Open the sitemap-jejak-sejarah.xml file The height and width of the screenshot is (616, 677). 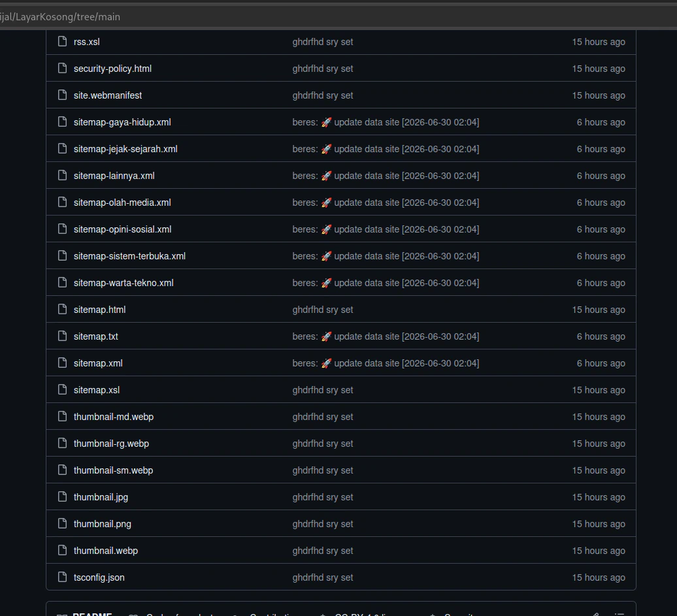(x=125, y=149)
